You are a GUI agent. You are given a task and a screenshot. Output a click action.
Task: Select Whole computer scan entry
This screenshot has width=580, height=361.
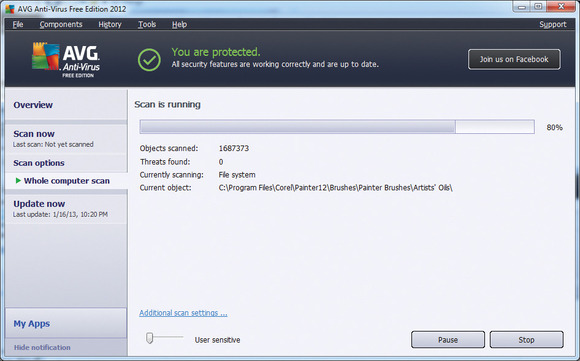(66, 181)
